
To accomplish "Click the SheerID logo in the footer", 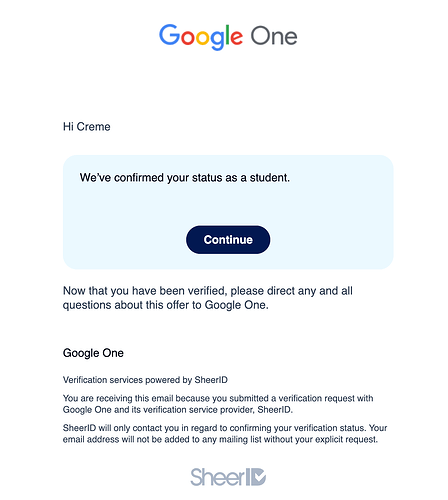I will tap(228, 477).
